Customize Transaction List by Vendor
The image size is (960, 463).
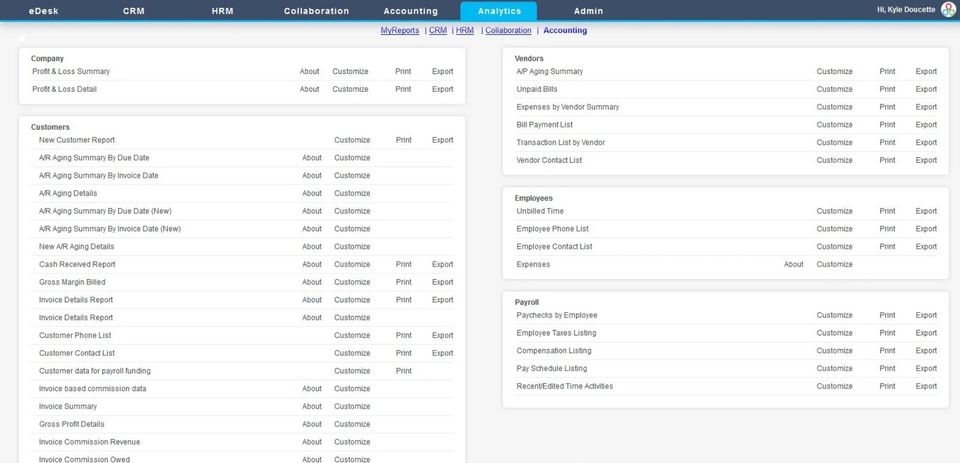pos(834,142)
